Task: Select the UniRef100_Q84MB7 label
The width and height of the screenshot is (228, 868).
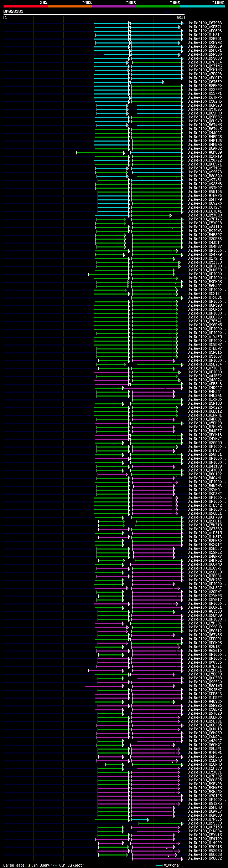Action: (204, 247)
